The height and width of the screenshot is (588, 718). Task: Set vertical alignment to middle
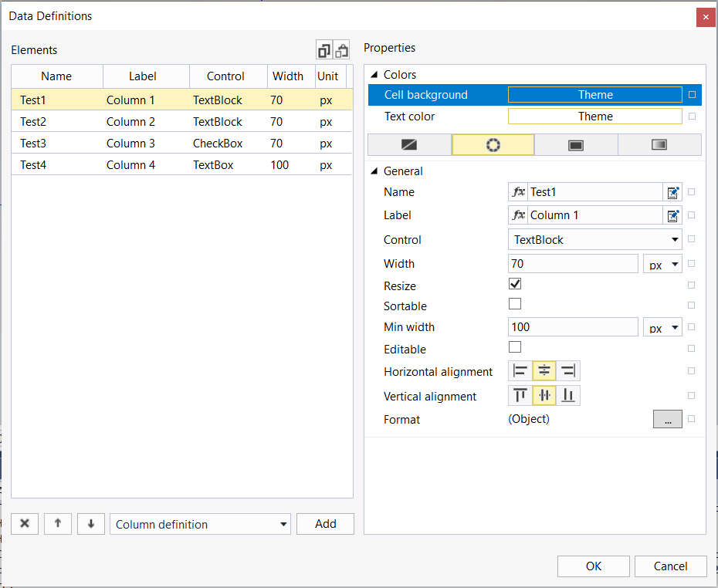point(544,395)
